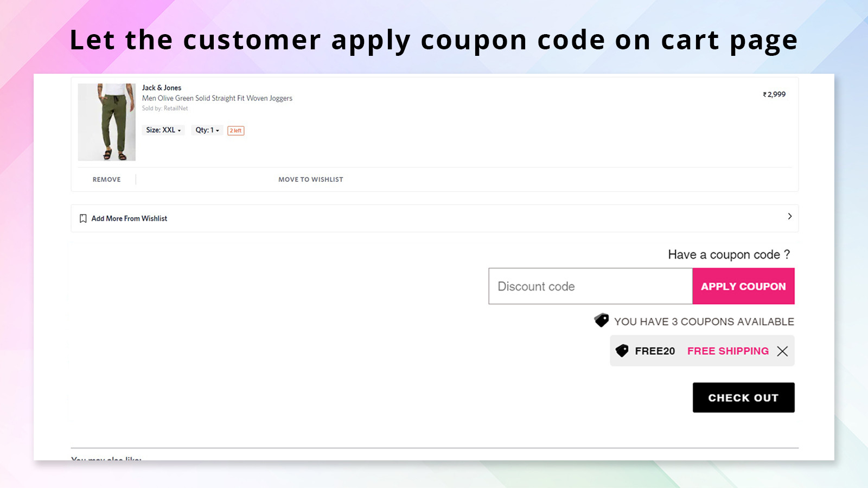Click the Sold by RetailNet text
Screen dimensions: 868x488
click(165, 108)
